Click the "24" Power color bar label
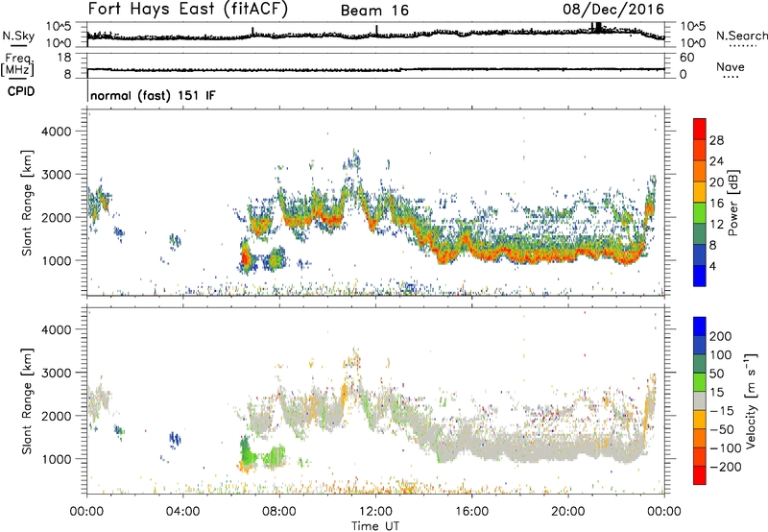 point(716,161)
